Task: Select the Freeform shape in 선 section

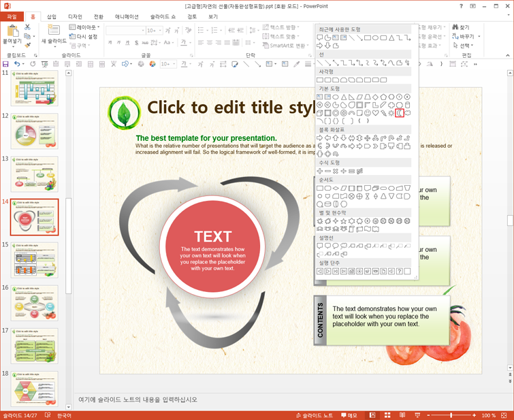Action: pyautogui.click(x=399, y=63)
